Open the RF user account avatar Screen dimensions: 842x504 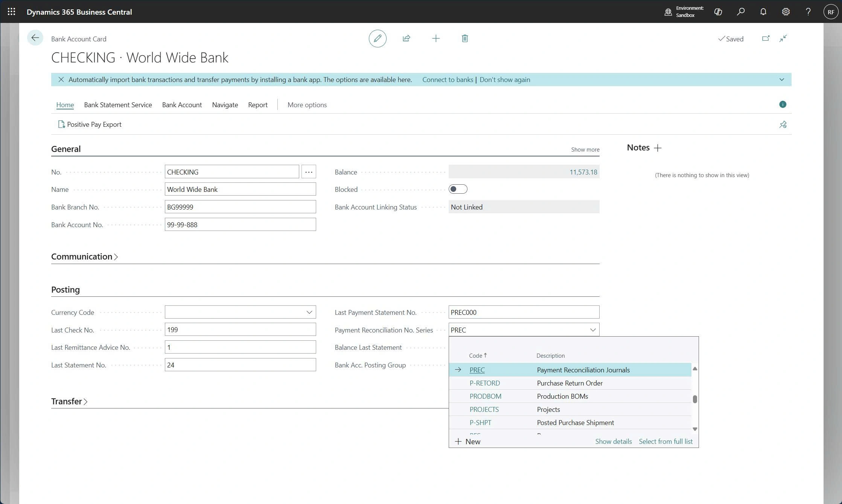[831, 12]
